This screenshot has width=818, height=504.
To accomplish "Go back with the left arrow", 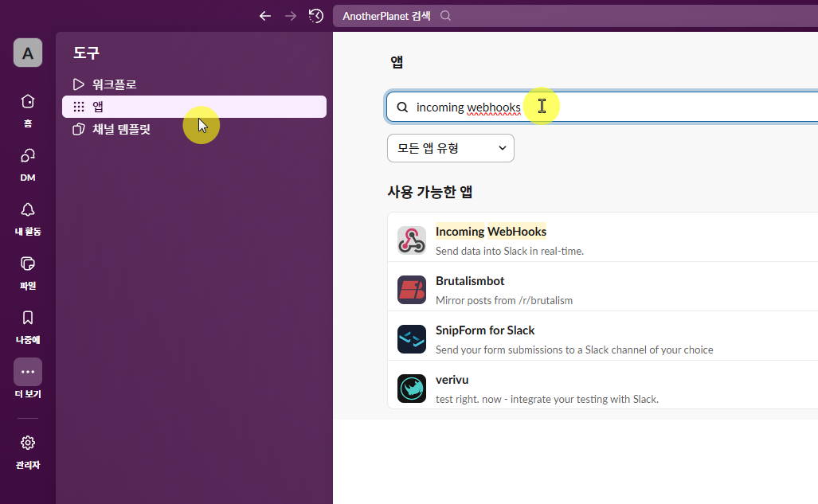I will coord(265,16).
